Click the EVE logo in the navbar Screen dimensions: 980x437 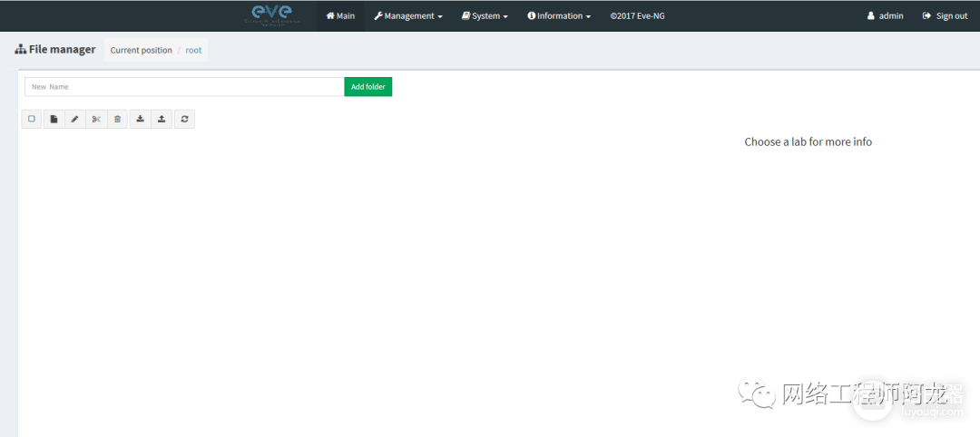point(272,15)
